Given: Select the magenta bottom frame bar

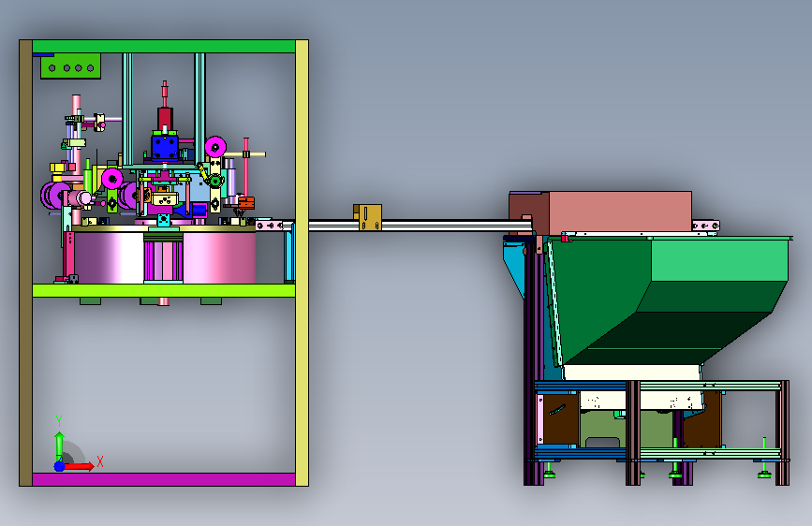Looking at the screenshot, I should coord(164,479).
